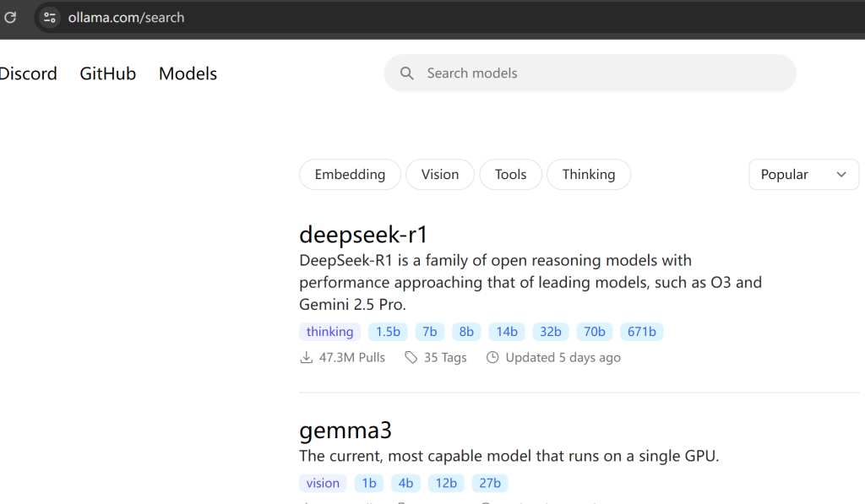This screenshot has height=504, width=865.
Task: Select the vision tag under gemma3
Action: pyautogui.click(x=323, y=483)
